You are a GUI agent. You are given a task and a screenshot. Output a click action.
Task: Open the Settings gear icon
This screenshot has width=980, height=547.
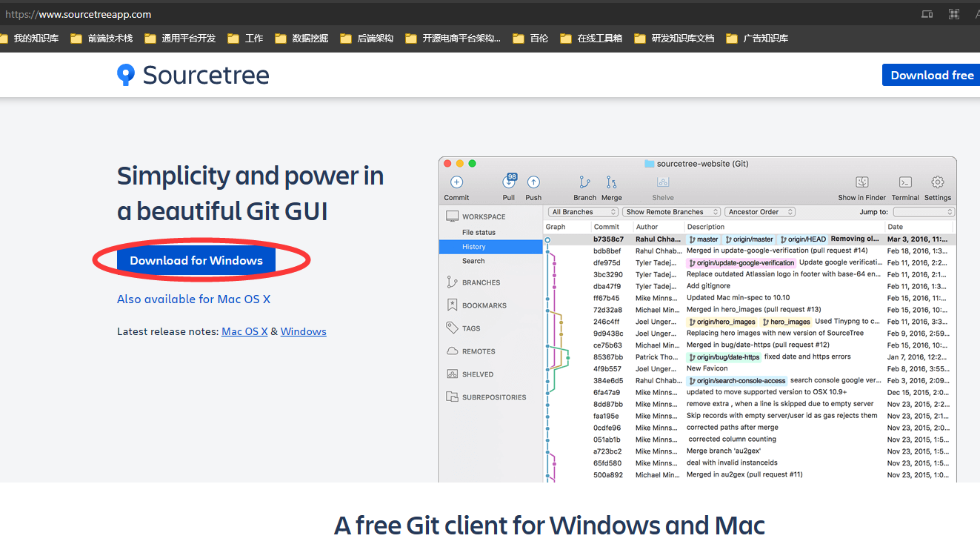pyautogui.click(x=938, y=182)
